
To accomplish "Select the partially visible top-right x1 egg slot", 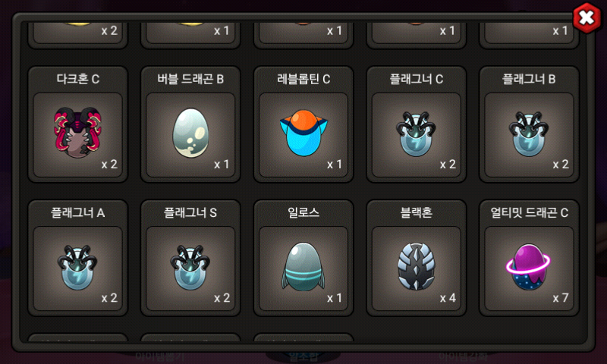I will [529, 34].
